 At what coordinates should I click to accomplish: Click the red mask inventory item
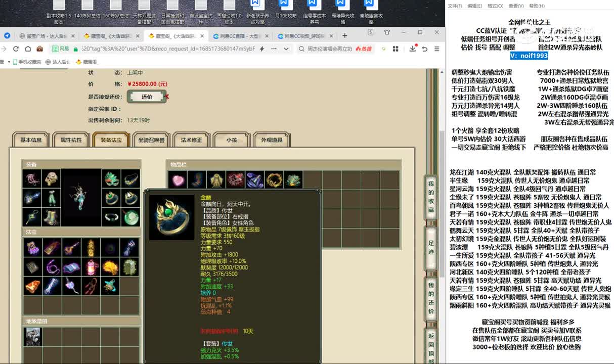(x=236, y=180)
